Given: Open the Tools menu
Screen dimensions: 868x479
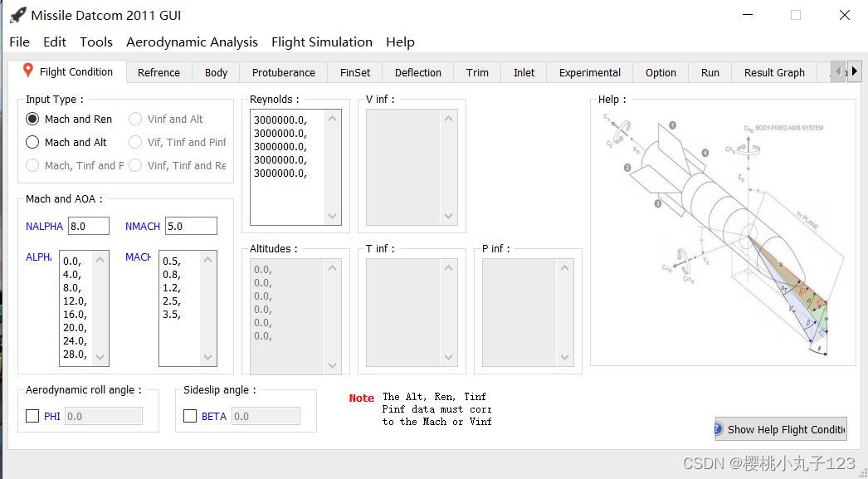Looking at the screenshot, I should (x=95, y=42).
